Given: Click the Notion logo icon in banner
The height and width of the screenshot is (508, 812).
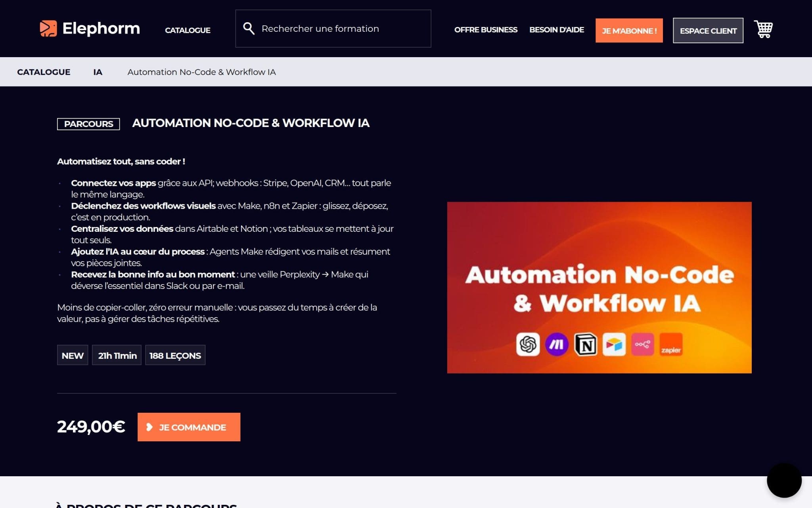Looking at the screenshot, I should coord(586,344).
